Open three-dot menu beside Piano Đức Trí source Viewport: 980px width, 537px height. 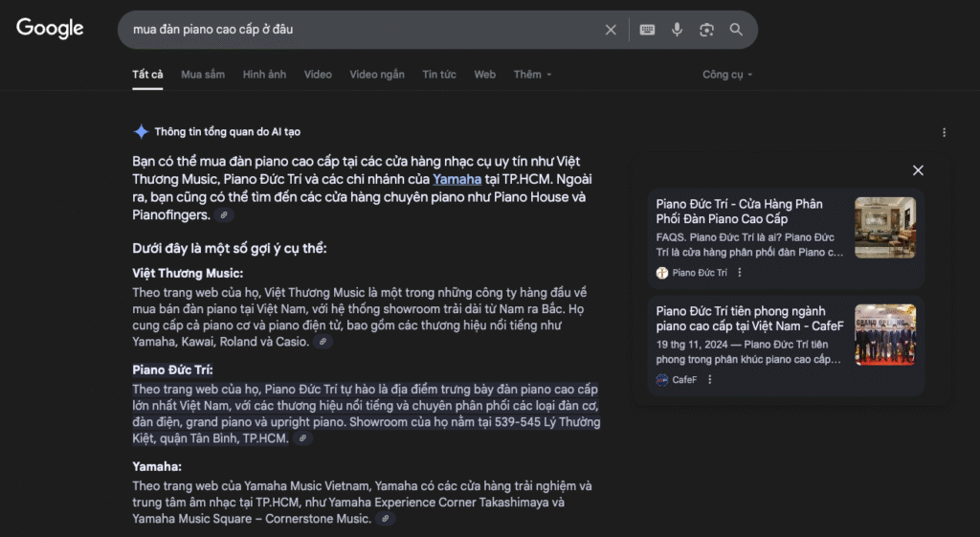coord(740,273)
